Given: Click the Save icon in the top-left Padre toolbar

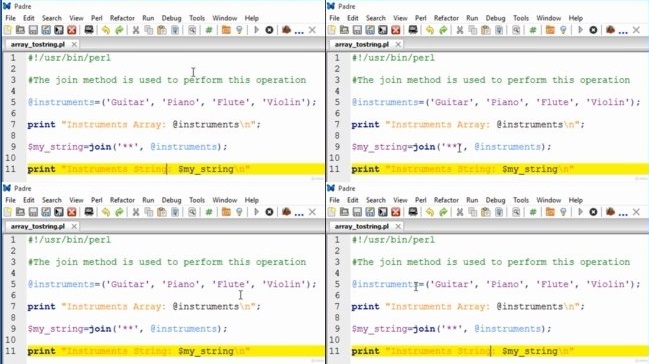Looking at the screenshot, I should tap(33, 30).
